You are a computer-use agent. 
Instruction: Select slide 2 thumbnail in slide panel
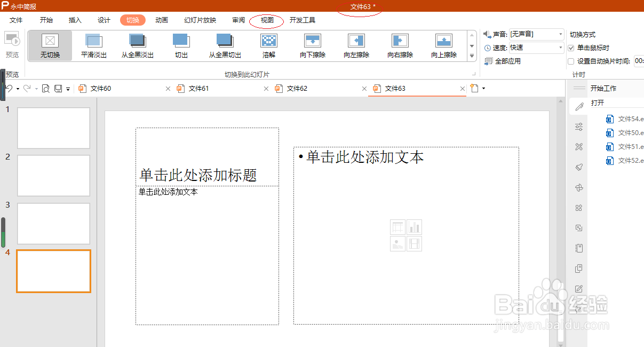pos(53,175)
